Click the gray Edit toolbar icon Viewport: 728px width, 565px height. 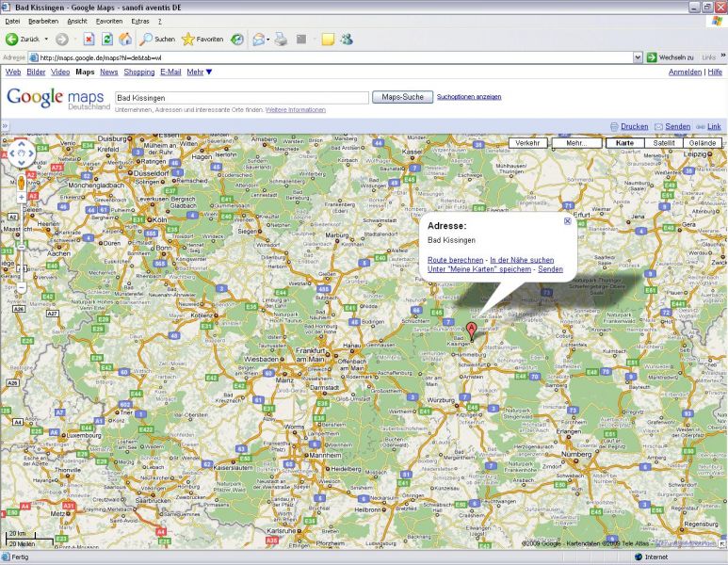click(x=301, y=40)
